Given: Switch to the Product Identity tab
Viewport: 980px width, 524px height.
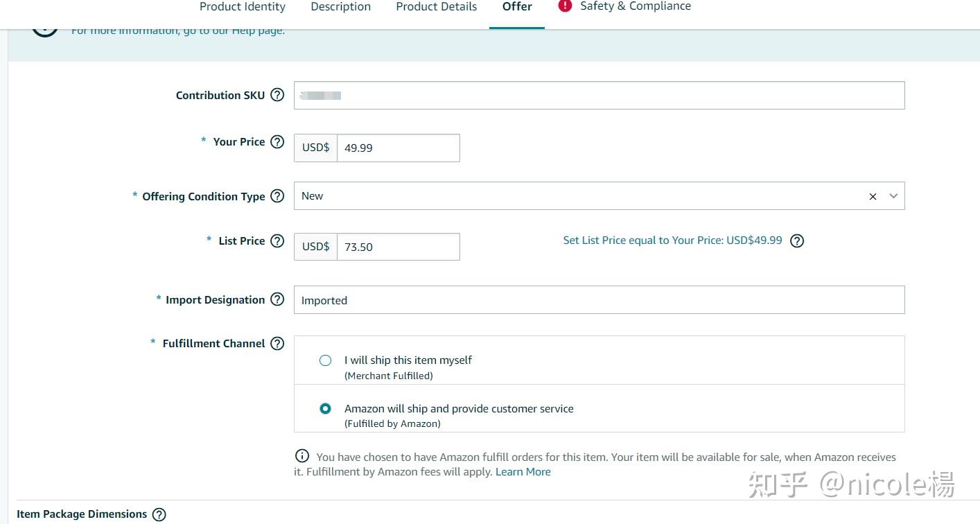Looking at the screenshot, I should point(242,7).
